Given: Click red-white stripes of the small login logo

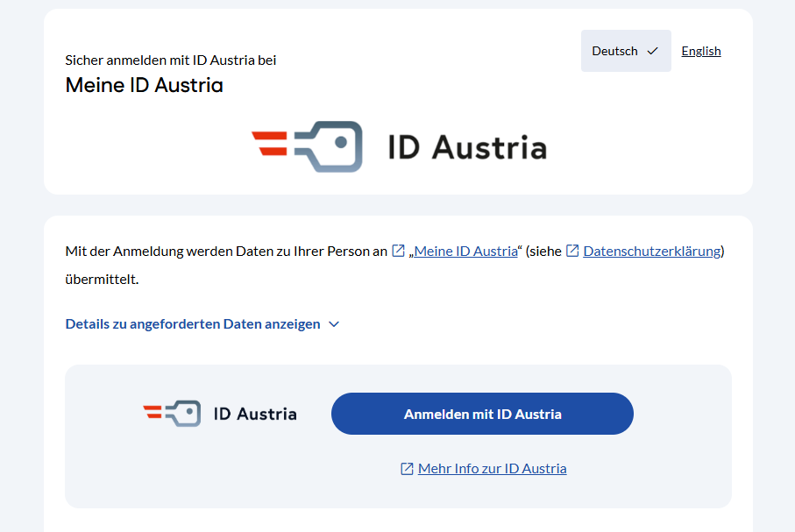Looking at the screenshot, I should pyautogui.click(x=153, y=412).
